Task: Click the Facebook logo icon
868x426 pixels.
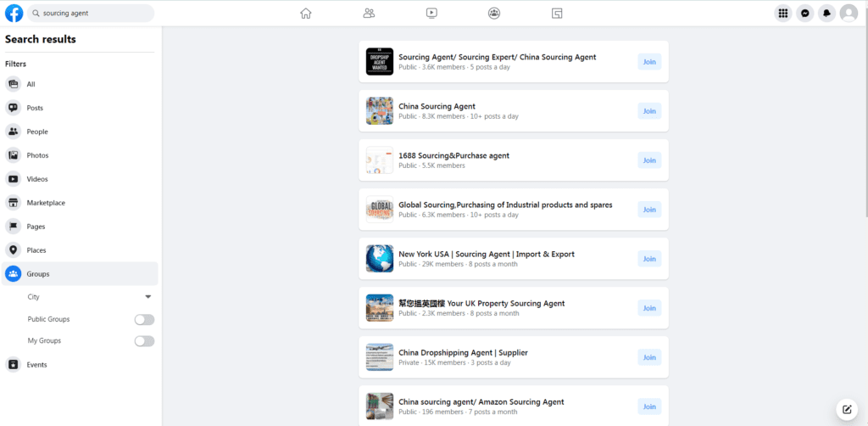Action: pos(14,14)
